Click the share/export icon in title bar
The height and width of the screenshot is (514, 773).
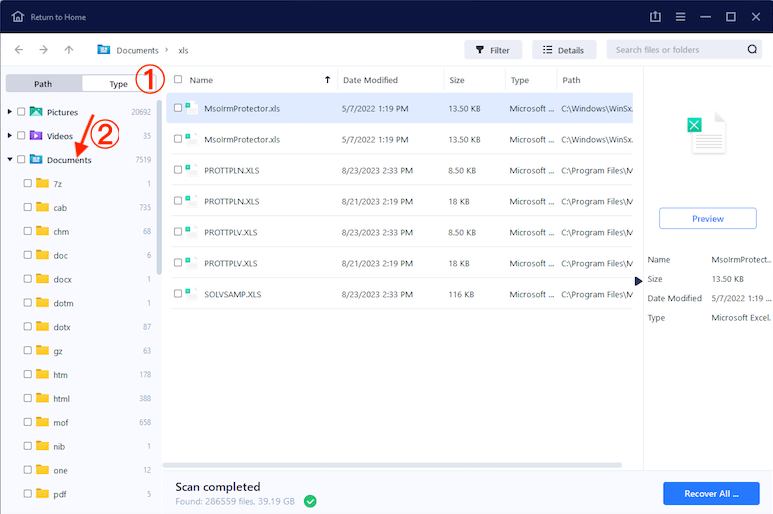pos(656,17)
